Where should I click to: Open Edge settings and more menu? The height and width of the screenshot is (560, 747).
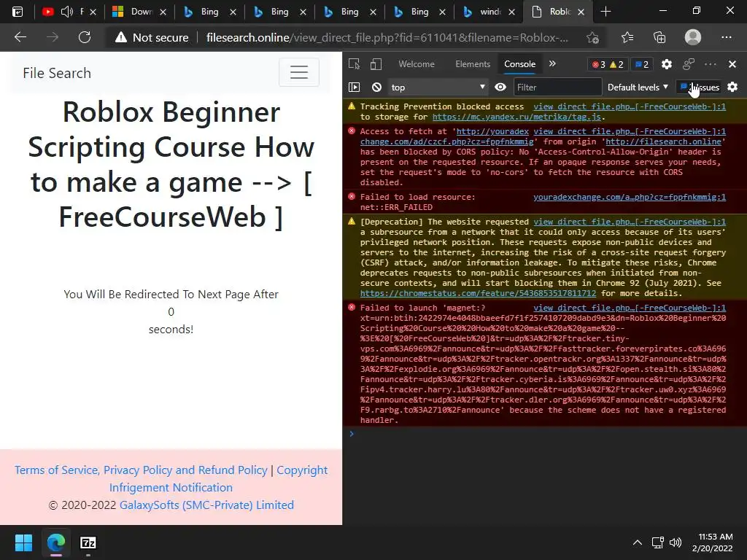[726, 37]
